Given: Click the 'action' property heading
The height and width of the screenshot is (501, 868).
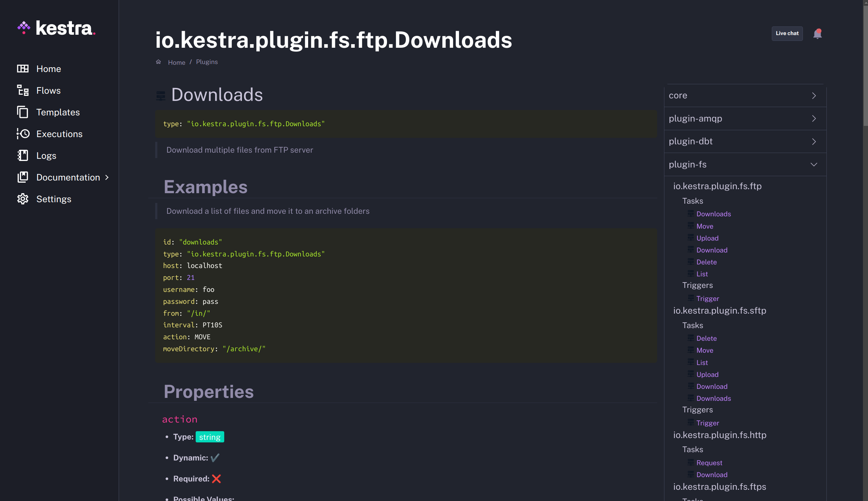Looking at the screenshot, I should pos(180,419).
